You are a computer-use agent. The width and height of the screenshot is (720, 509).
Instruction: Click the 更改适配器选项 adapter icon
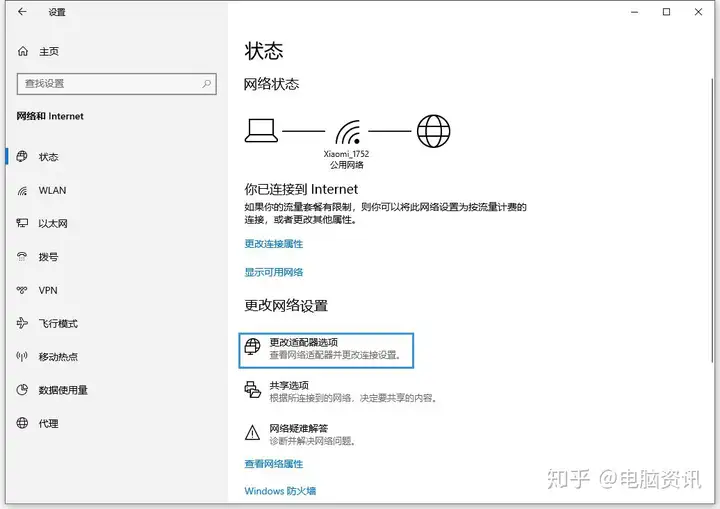click(252, 346)
